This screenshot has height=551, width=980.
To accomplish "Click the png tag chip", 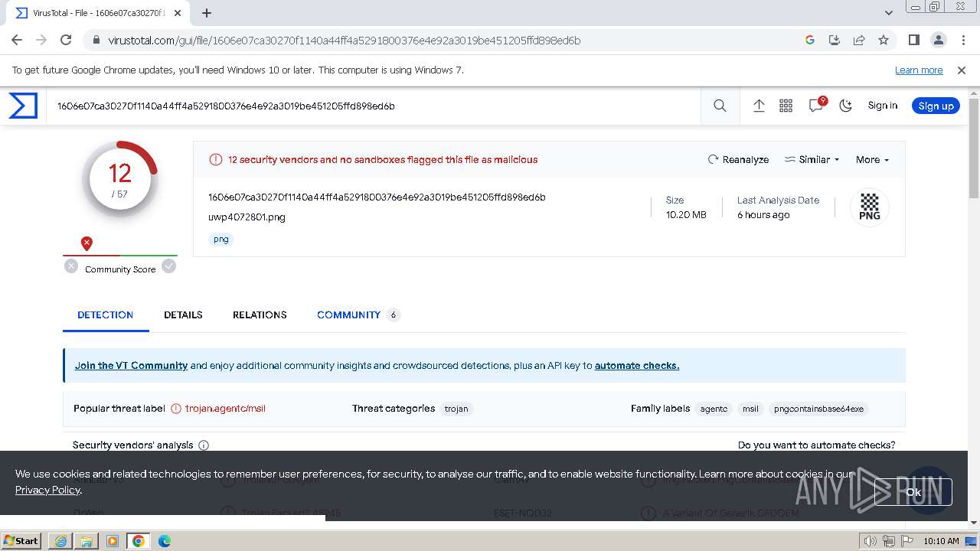I will [221, 239].
